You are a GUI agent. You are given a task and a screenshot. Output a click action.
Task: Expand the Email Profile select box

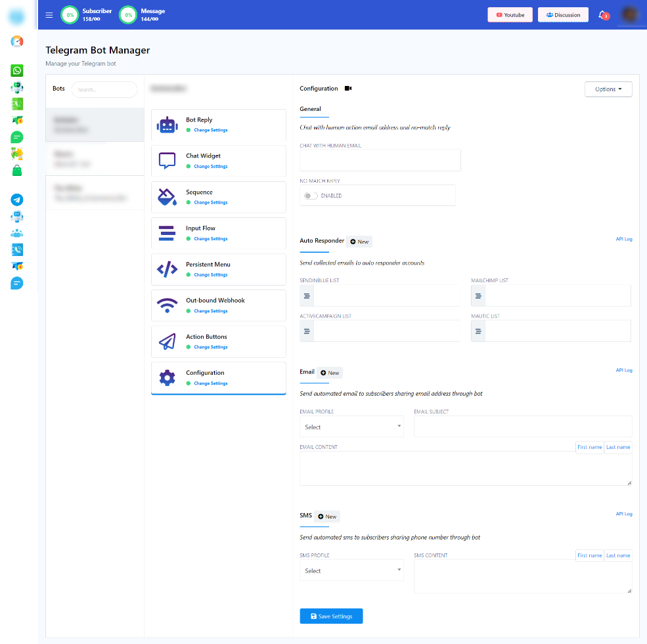click(x=352, y=427)
